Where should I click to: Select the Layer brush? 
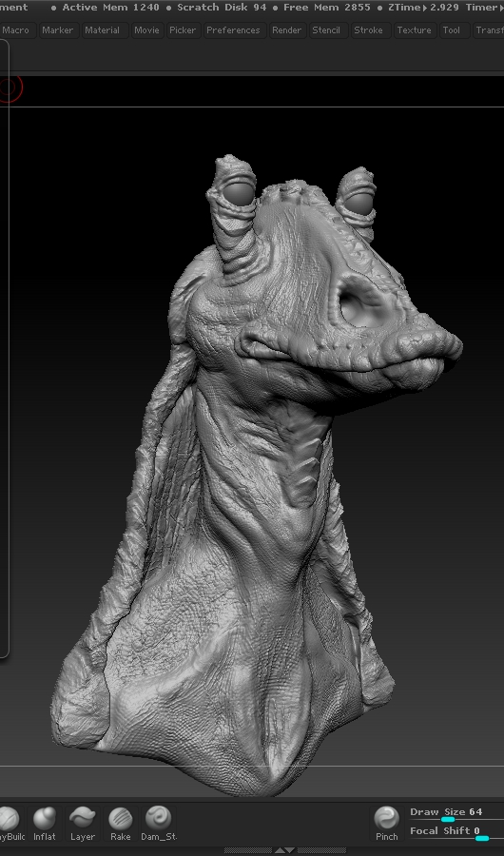coord(83,824)
